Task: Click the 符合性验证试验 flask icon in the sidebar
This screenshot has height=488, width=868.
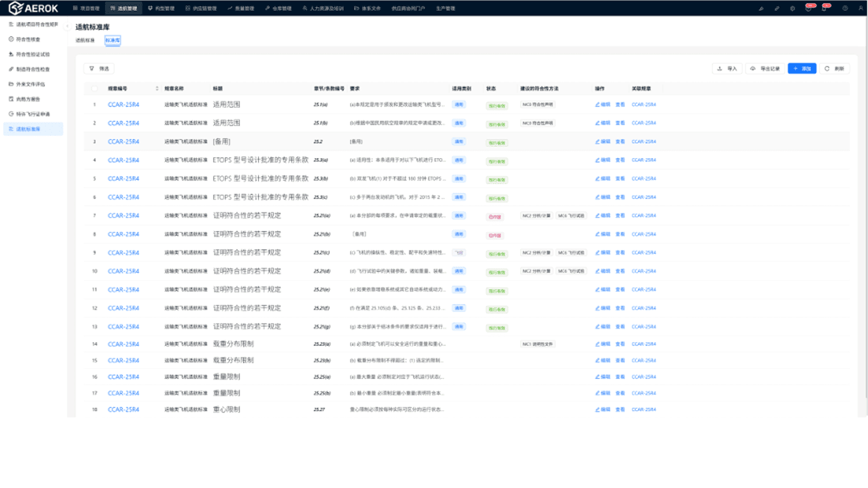Action: click(x=12, y=54)
